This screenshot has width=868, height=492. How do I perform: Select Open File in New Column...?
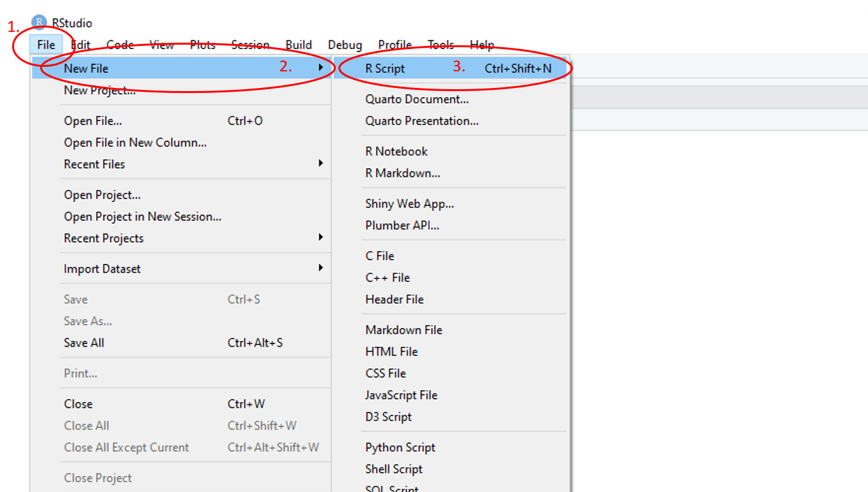(x=182, y=142)
